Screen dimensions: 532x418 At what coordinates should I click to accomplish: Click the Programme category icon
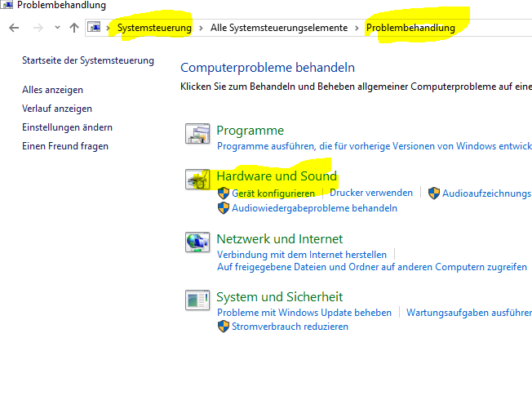click(197, 134)
